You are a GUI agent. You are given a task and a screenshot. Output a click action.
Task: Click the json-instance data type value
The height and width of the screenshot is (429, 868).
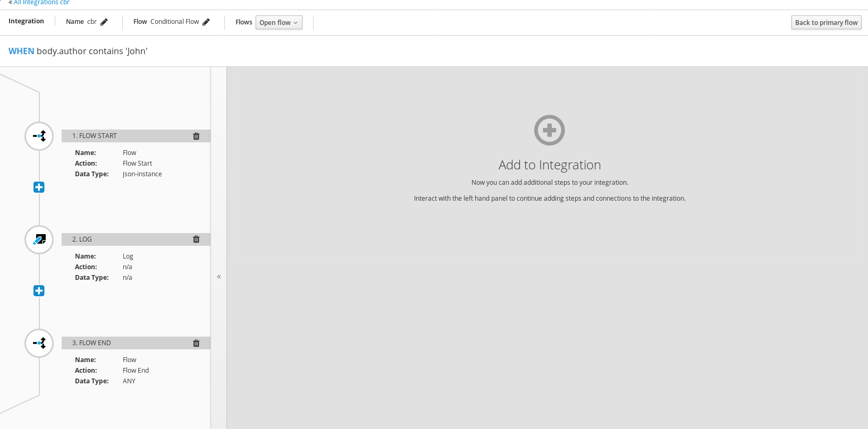pyautogui.click(x=142, y=174)
